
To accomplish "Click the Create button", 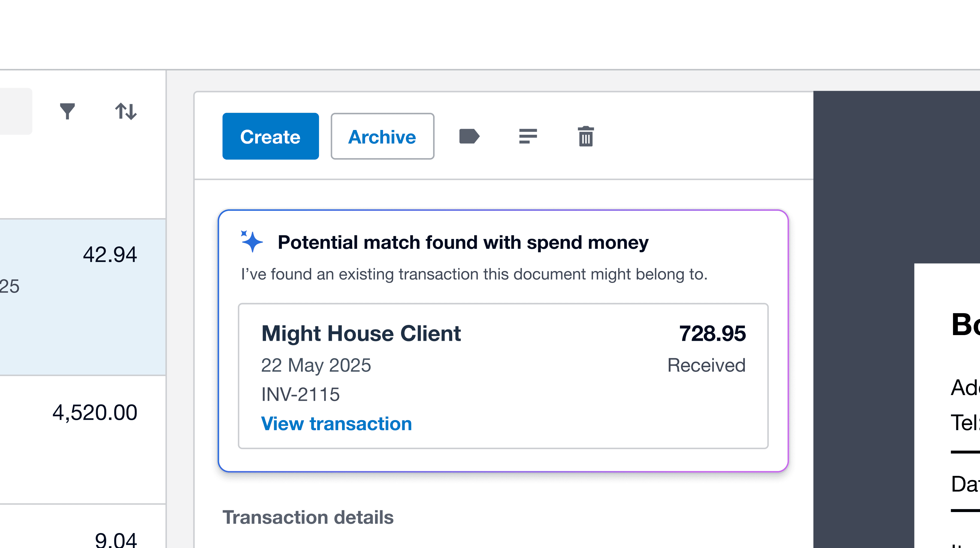I will pos(270,136).
